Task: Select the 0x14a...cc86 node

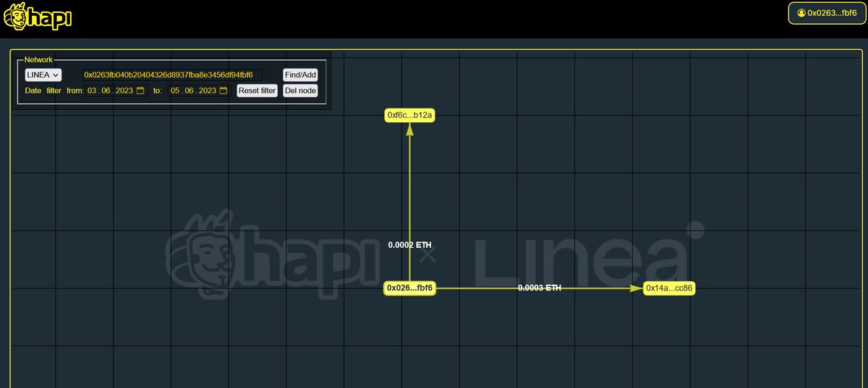Action: tap(669, 288)
